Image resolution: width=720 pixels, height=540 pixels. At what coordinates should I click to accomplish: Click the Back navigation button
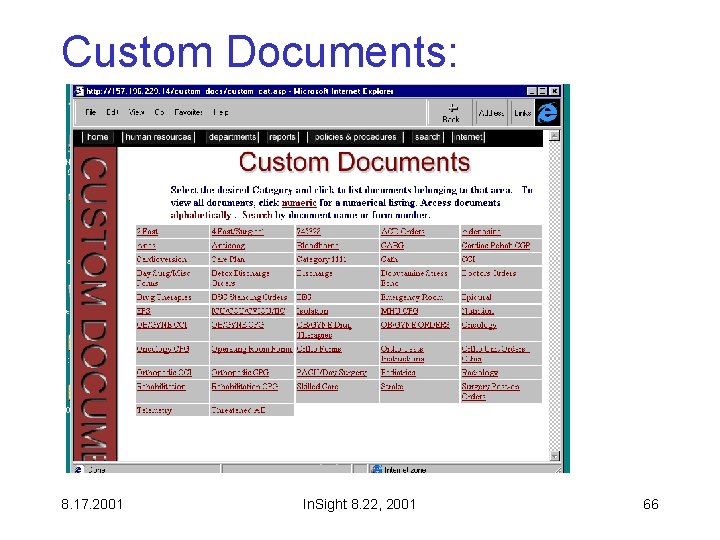[x=451, y=113]
